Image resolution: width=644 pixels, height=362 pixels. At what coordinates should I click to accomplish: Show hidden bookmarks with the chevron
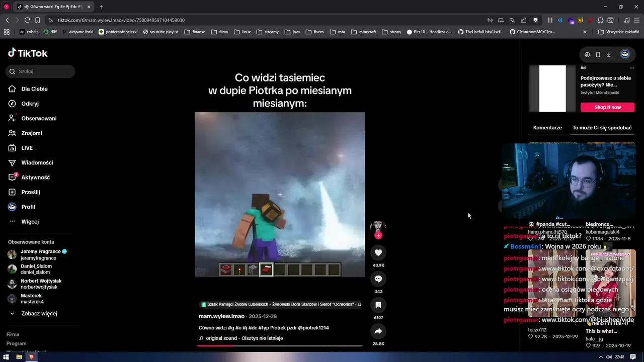point(585,32)
